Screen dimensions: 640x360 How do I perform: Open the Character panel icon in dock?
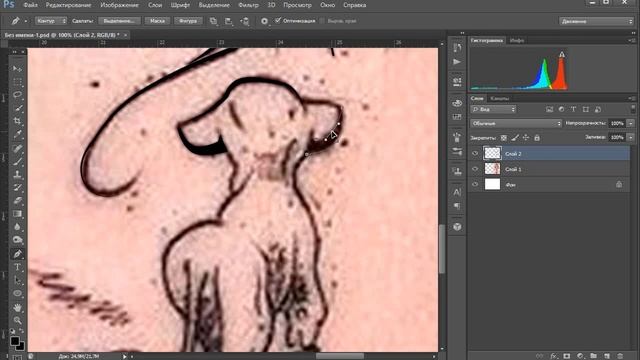[x=457, y=192]
